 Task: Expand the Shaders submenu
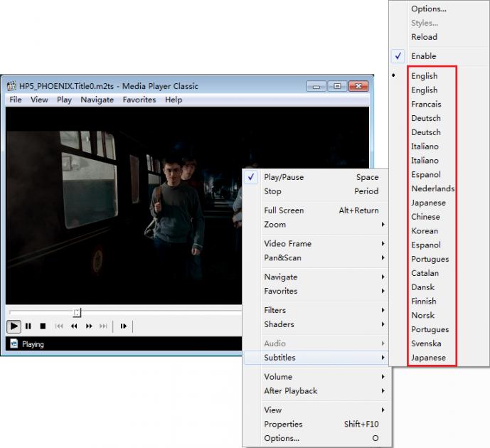click(316, 324)
